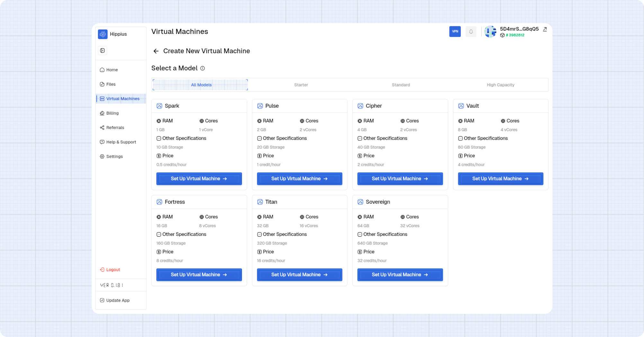Image resolution: width=644 pixels, height=337 pixels.
Task: Switch to the High Capacity tab
Action: click(x=500, y=85)
